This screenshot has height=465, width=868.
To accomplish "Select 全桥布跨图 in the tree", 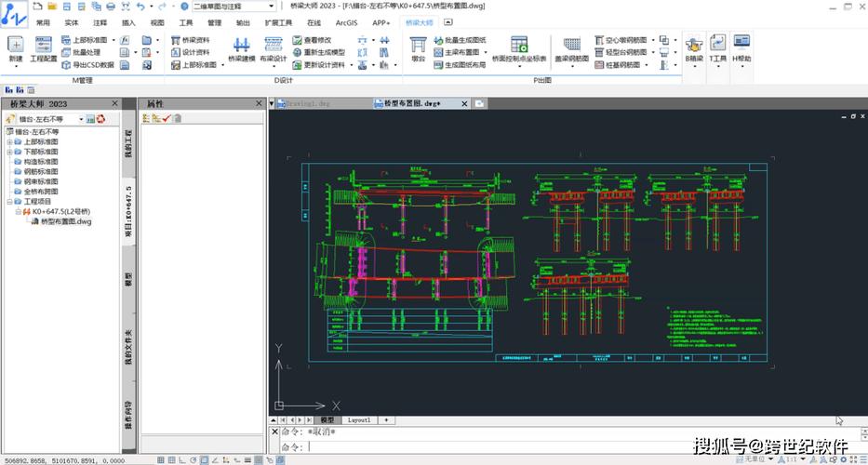I will pos(40,192).
